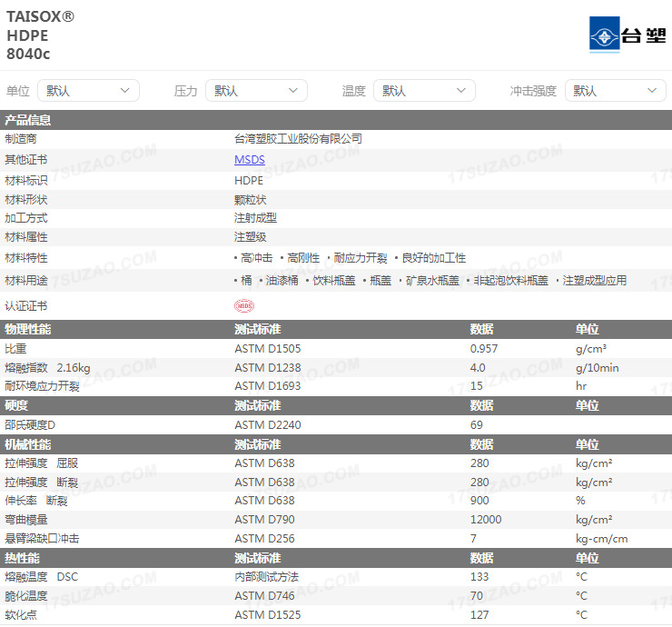Open the 单位 unit dropdown

[88, 91]
